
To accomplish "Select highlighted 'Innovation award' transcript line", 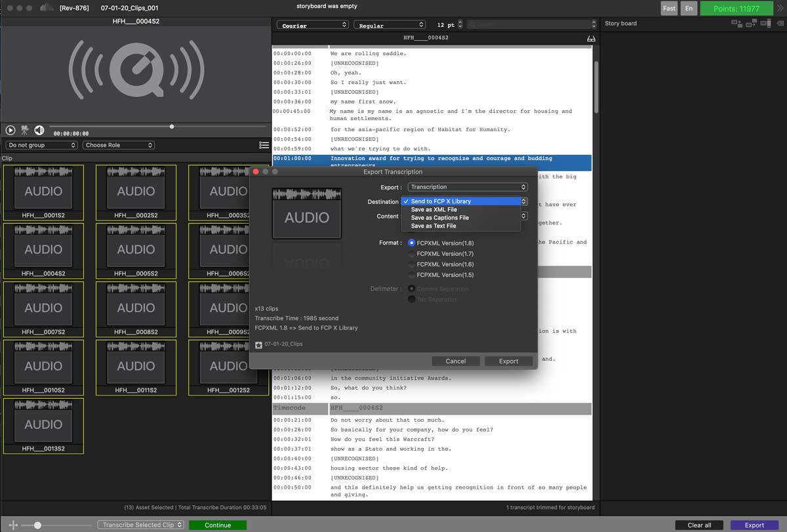I will [432, 162].
